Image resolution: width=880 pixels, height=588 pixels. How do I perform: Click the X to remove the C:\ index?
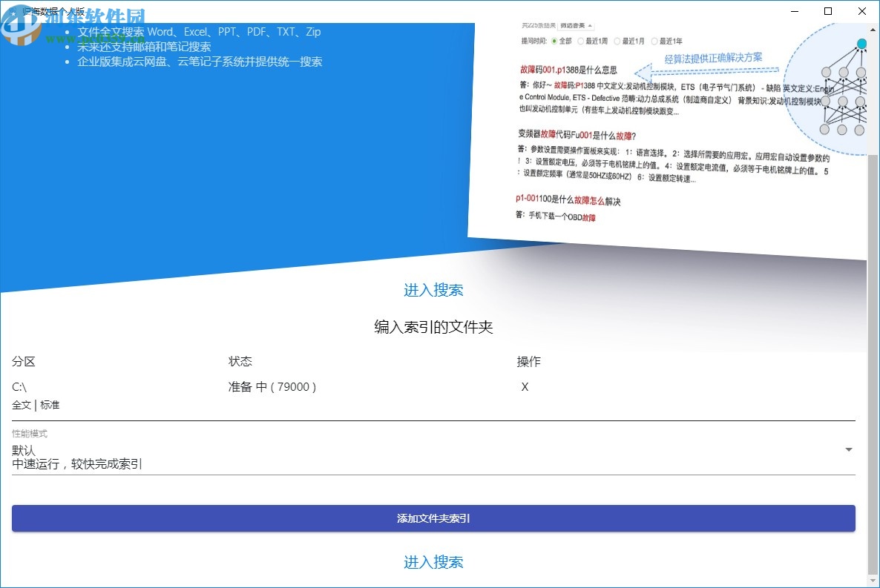click(x=525, y=386)
